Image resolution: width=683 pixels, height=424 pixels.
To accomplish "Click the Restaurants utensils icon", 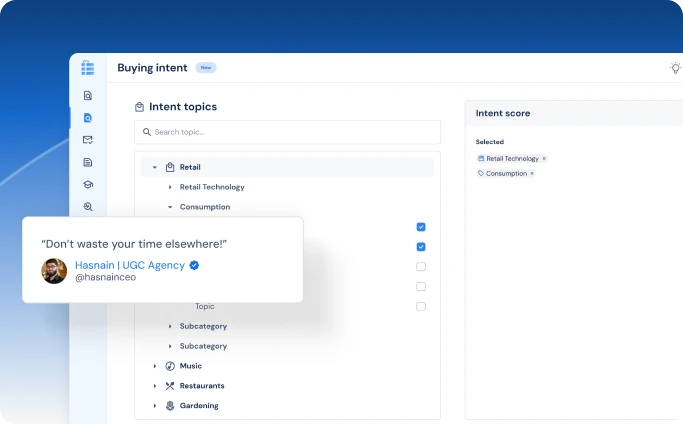I will (x=170, y=386).
